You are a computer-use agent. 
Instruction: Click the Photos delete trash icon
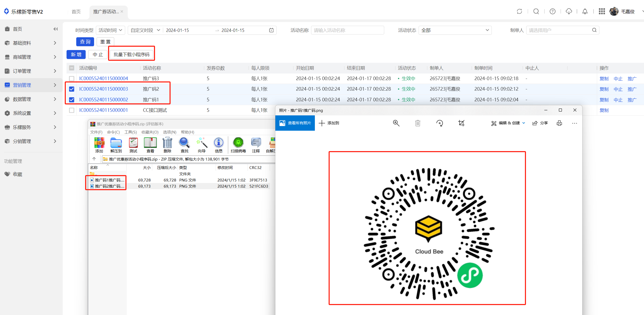pyautogui.click(x=418, y=123)
